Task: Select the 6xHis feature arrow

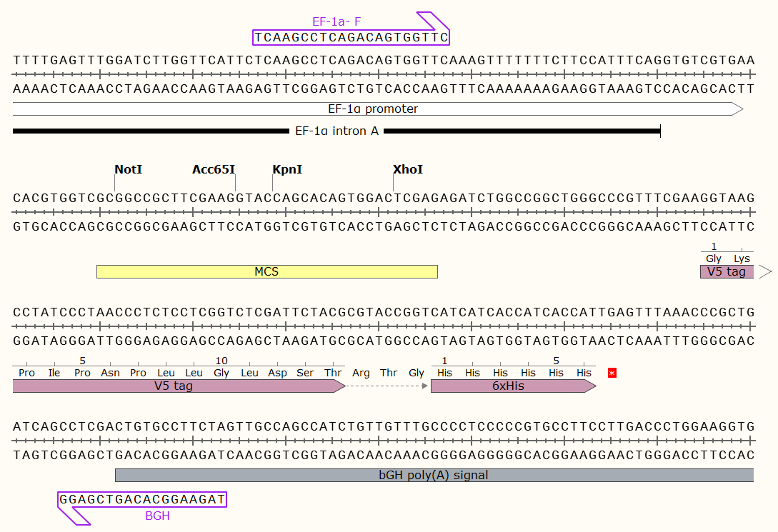Action: click(514, 386)
